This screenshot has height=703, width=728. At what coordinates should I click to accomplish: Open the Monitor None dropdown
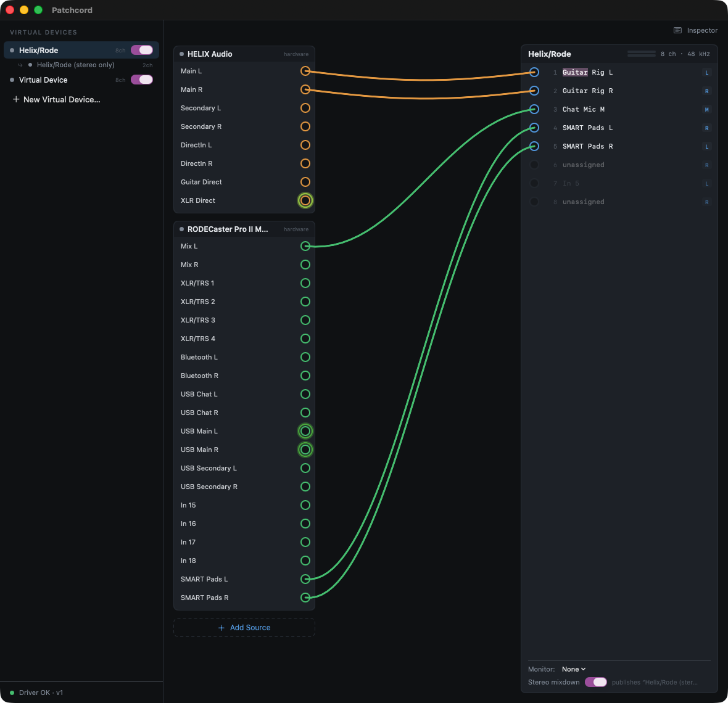[573, 669]
